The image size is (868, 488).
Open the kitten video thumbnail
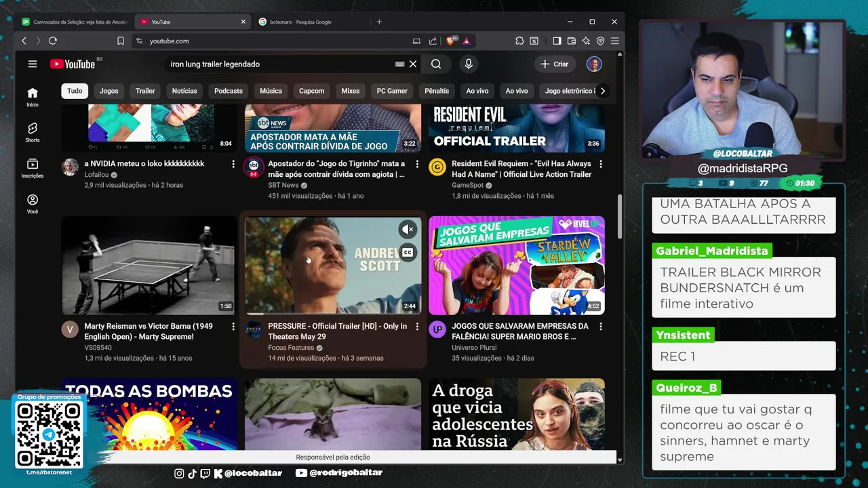click(x=333, y=415)
